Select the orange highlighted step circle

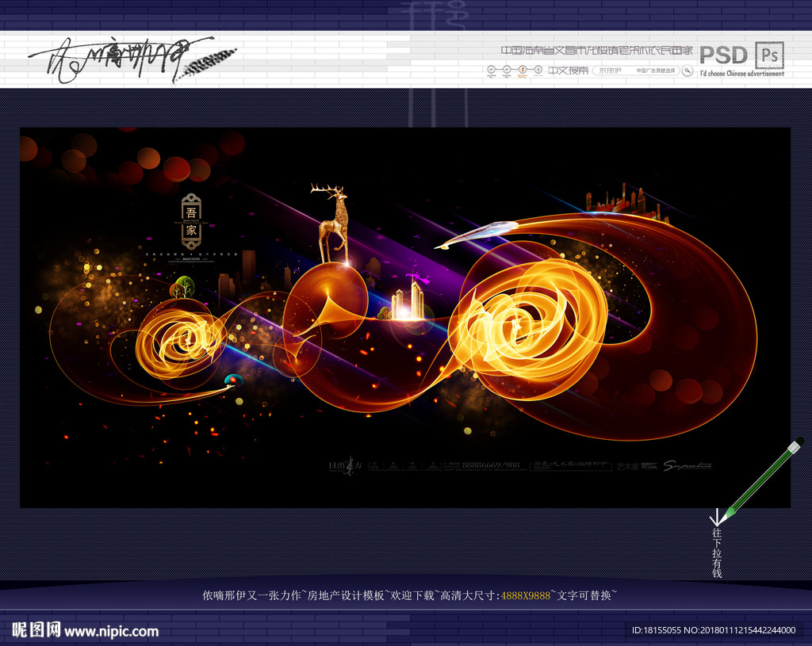(523, 71)
